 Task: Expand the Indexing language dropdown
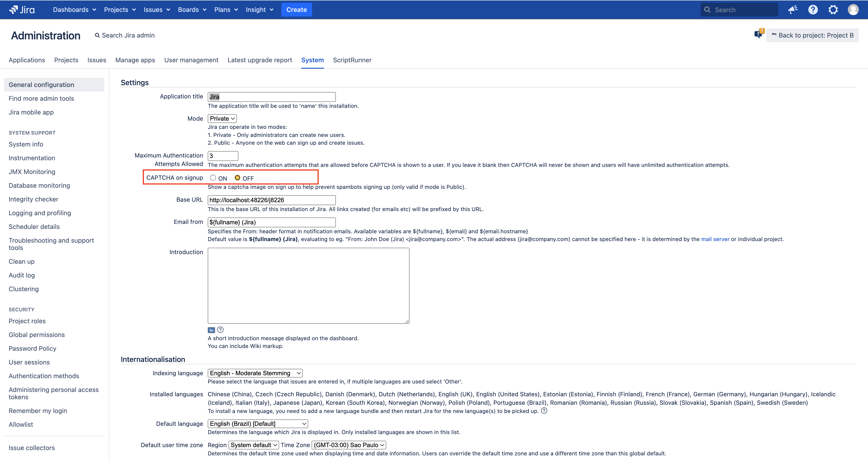pos(255,373)
